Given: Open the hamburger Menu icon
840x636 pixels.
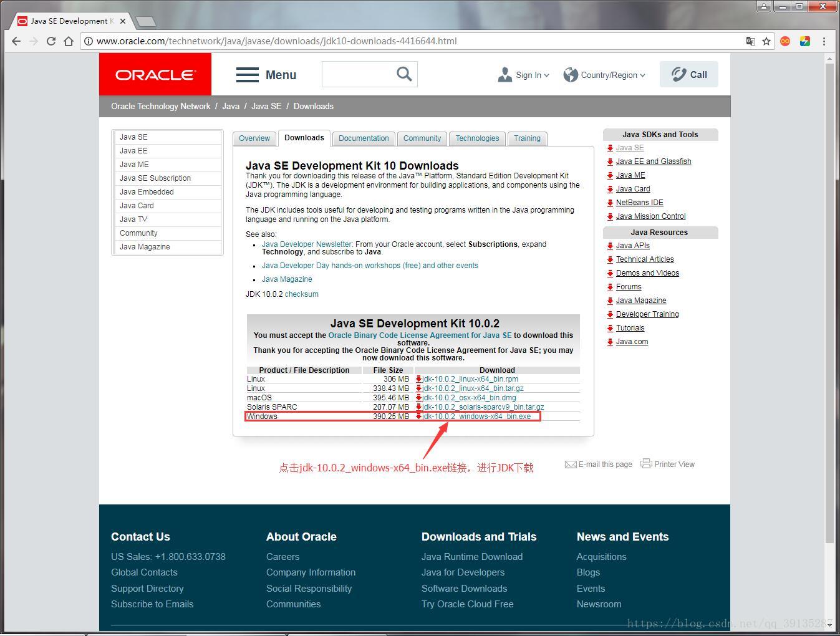Looking at the screenshot, I should (247, 75).
